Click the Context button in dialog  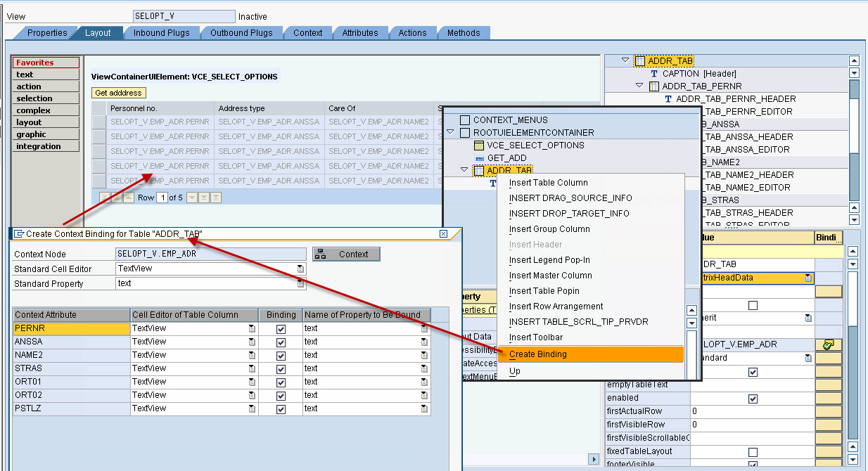pos(346,254)
